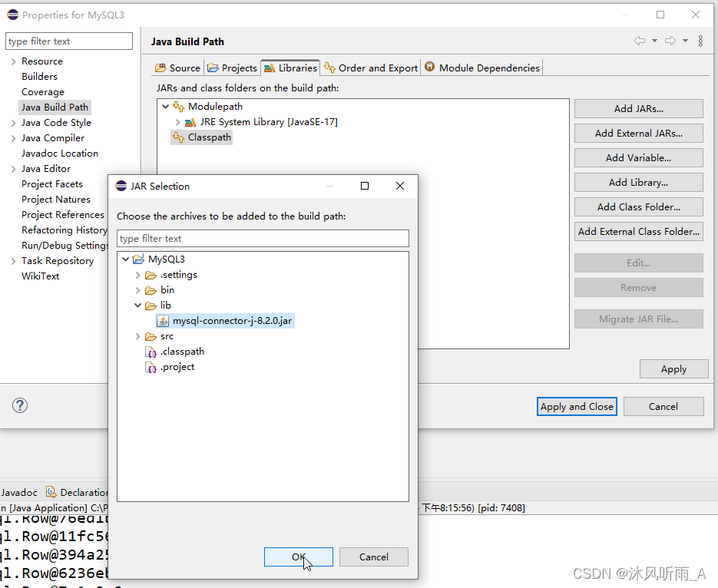This screenshot has width=718, height=588.
Task: Click the src folder icon
Action: click(151, 337)
